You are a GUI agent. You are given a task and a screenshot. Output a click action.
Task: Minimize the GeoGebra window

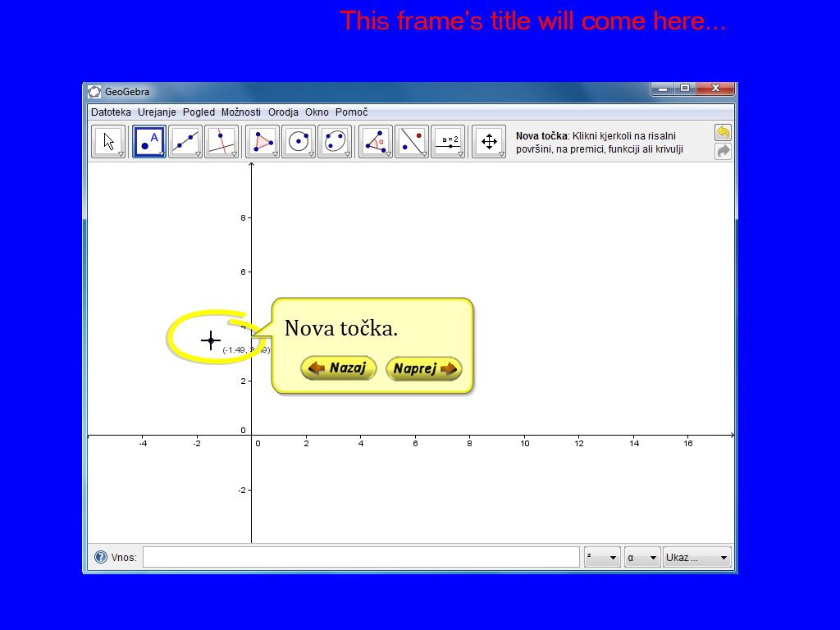(663, 89)
